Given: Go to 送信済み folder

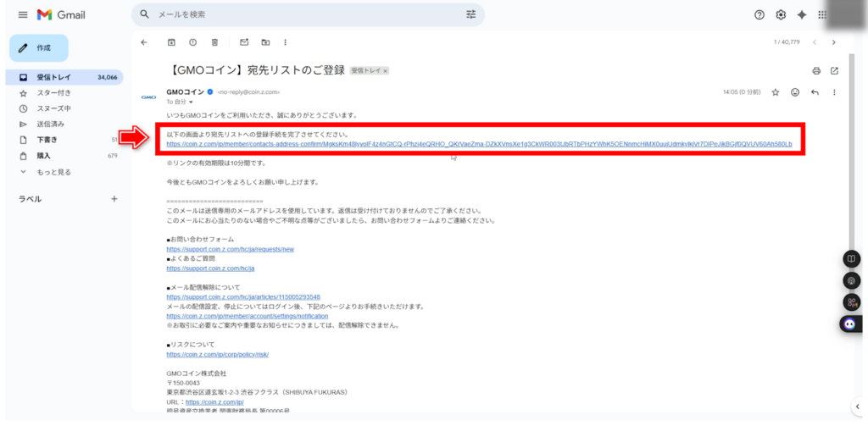Looking at the screenshot, I should (x=50, y=124).
